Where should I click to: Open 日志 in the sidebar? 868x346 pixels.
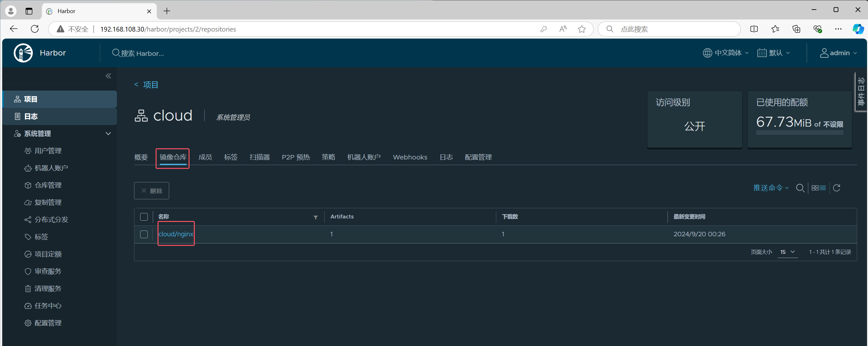click(x=60, y=116)
